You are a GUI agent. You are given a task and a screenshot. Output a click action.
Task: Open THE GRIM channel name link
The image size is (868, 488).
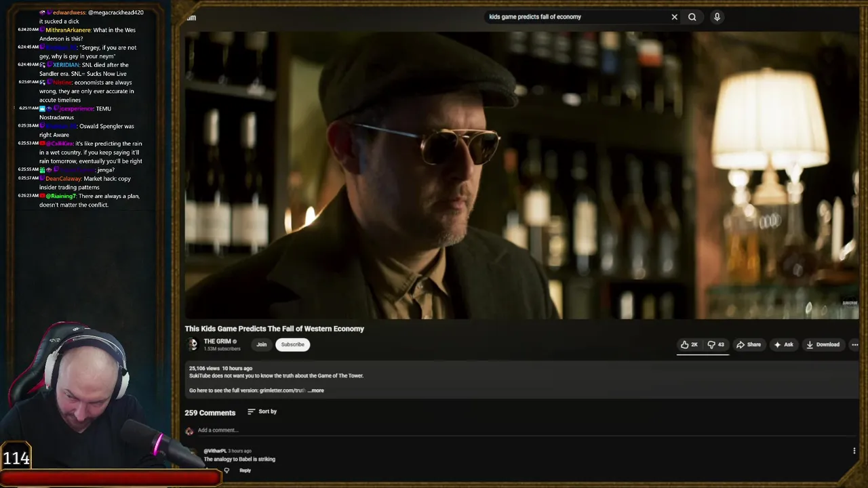click(x=218, y=342)
